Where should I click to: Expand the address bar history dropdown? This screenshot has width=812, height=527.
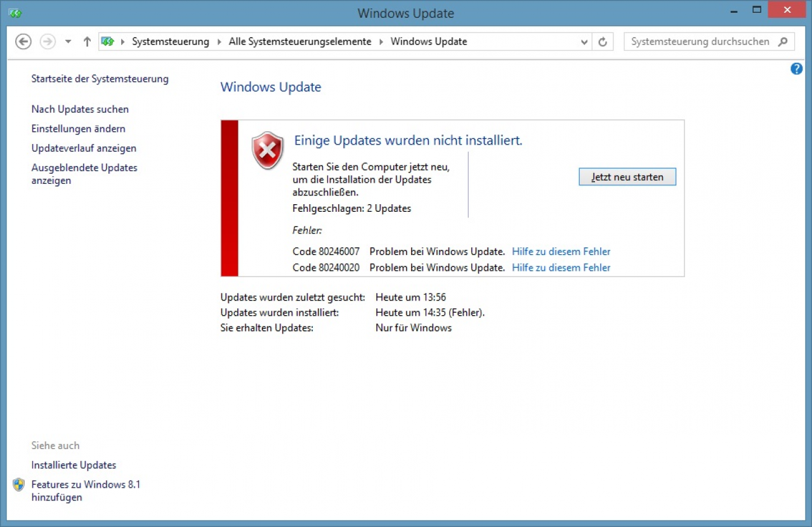[584, 42]
